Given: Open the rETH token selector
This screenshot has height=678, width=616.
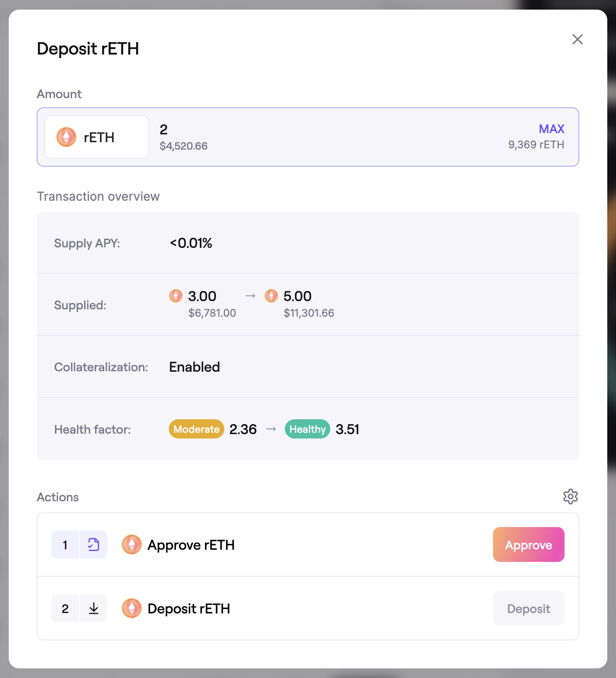Looking at the screenshot, I should coord(97,137).
